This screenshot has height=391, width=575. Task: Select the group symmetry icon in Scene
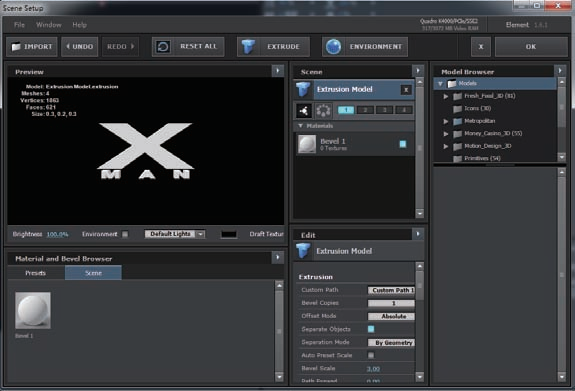point(304,110)
